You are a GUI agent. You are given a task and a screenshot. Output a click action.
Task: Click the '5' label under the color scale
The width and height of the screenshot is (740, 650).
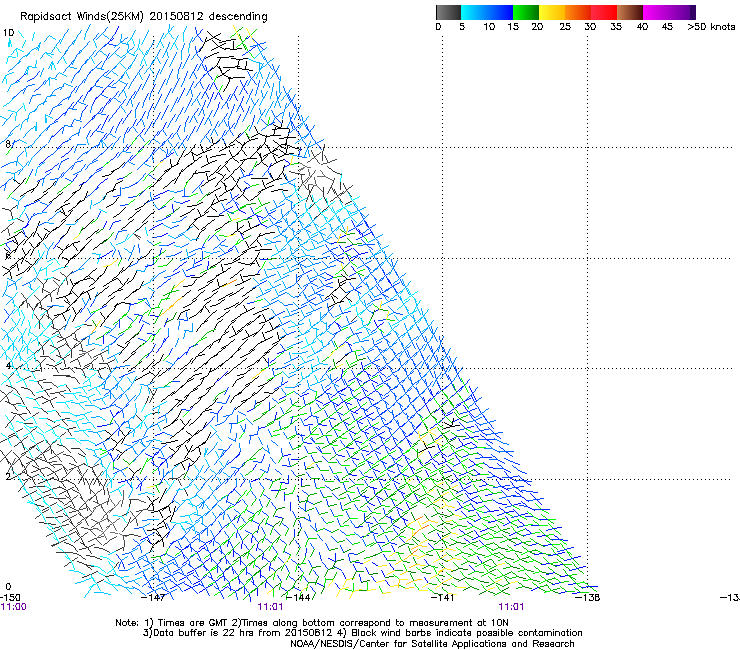tap(462, 27)
